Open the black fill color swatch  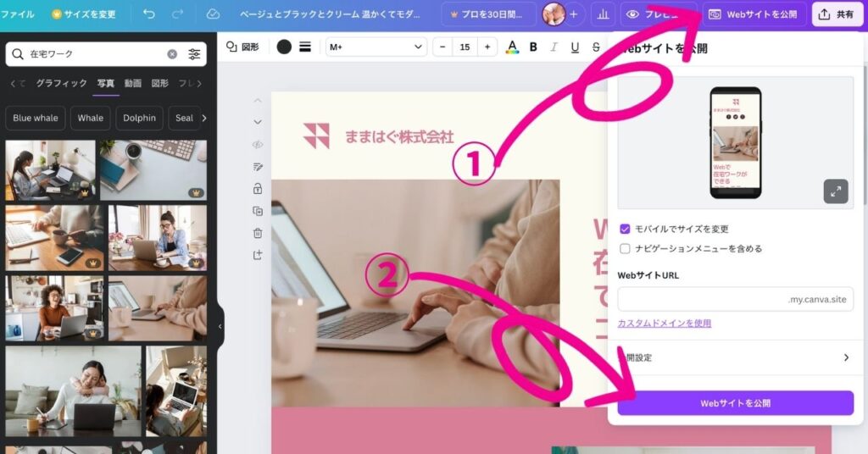point(284,47)
